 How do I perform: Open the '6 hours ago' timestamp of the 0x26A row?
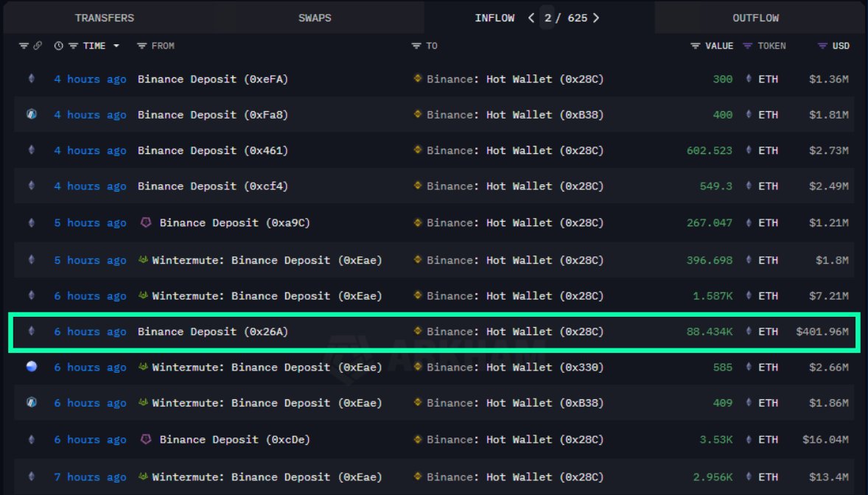point(90,331)
